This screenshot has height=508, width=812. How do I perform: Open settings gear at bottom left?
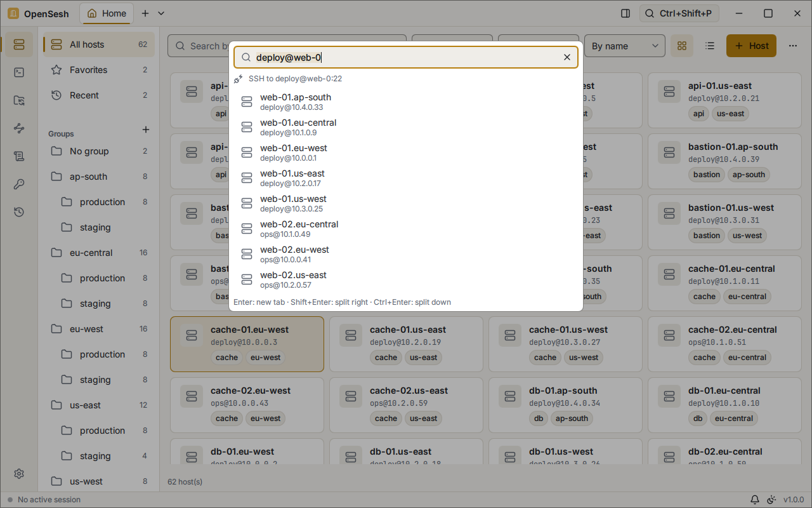click(18, 474)
